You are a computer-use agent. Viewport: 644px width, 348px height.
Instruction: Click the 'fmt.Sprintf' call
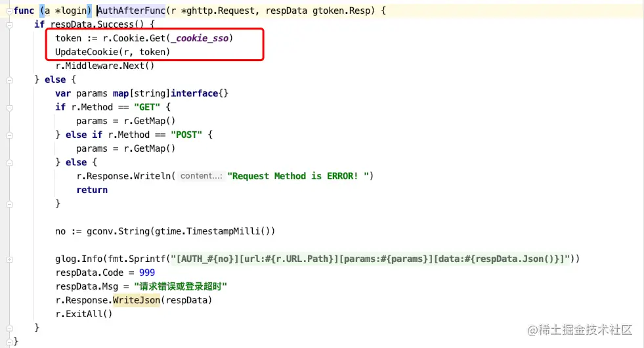coord(137,259)
